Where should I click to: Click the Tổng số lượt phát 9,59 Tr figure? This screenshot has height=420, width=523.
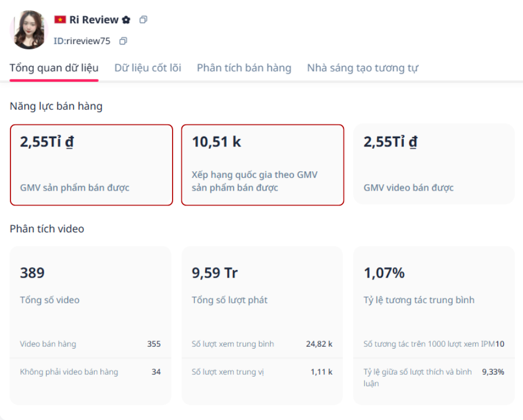214,273
